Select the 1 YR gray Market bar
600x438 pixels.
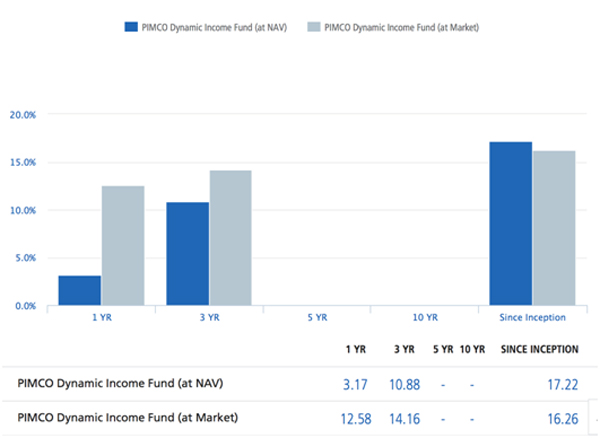(123, 246)
